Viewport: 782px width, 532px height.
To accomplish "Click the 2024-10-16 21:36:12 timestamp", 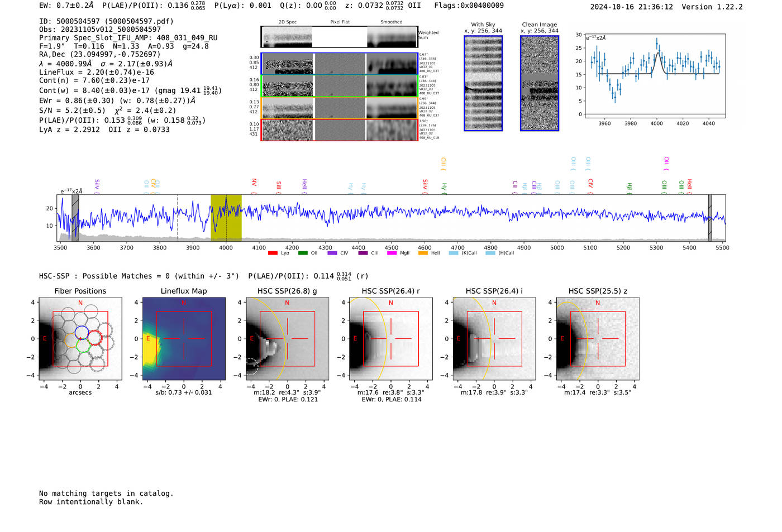I will (x=632, y=7).
